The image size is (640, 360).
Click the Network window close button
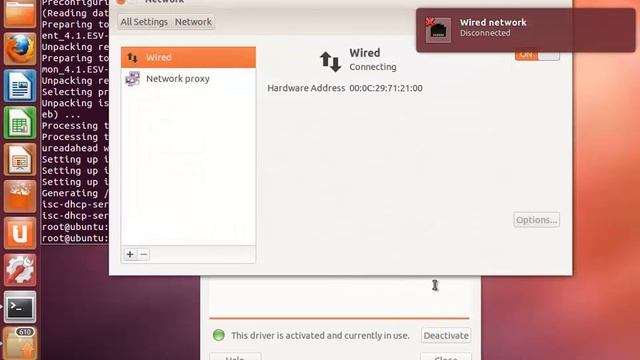[121, 1]
